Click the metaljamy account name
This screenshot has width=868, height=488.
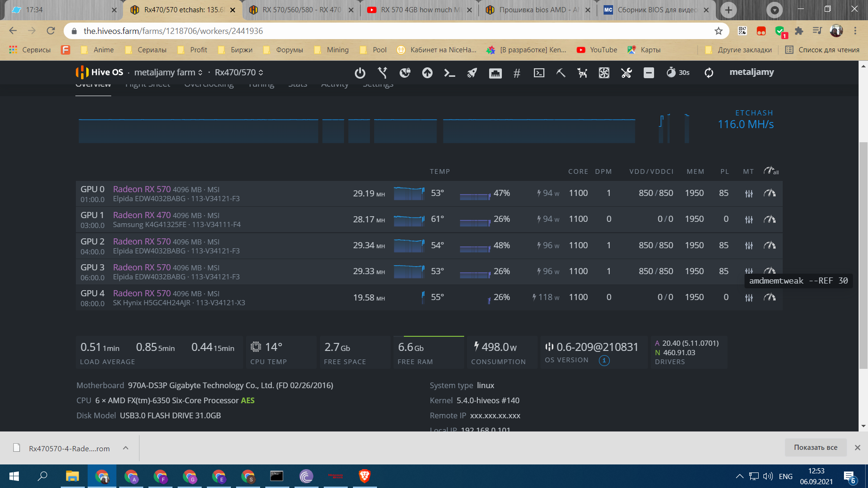click(x=751, y=72)
